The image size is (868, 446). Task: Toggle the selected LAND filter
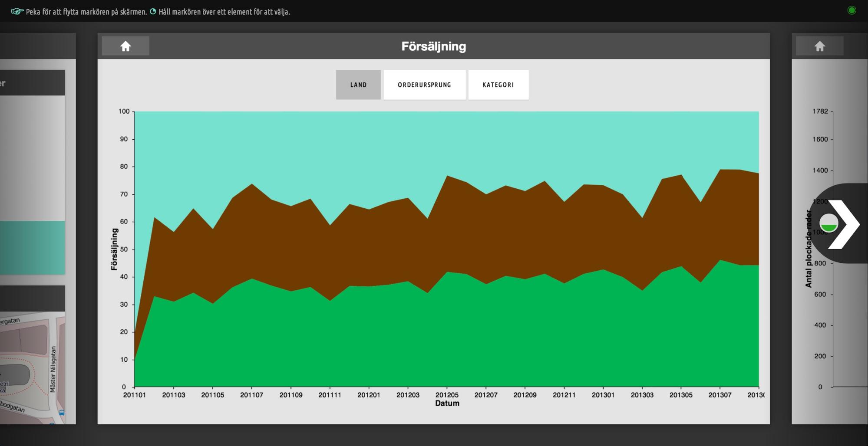tap(358, 85)
